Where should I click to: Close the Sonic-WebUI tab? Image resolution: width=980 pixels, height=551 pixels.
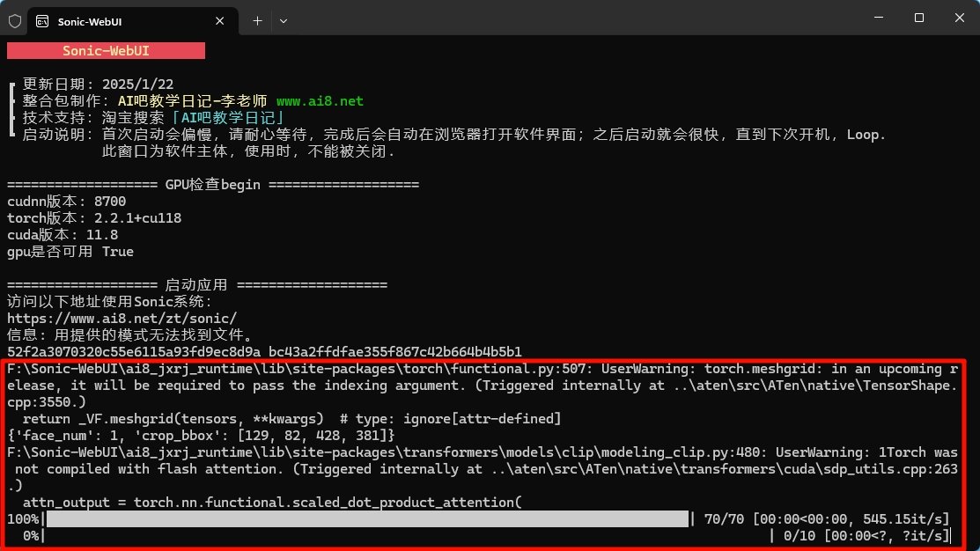point(219,20)
